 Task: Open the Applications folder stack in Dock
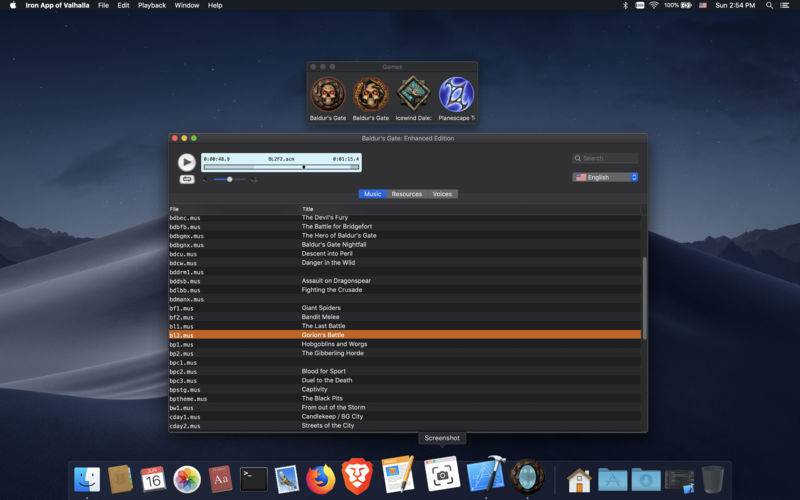click(612, 480)
